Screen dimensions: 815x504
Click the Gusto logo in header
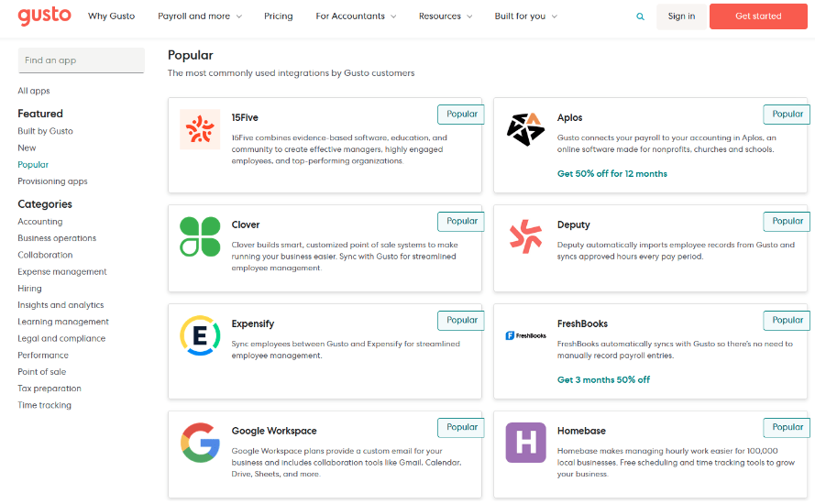(x=44, y=16)
